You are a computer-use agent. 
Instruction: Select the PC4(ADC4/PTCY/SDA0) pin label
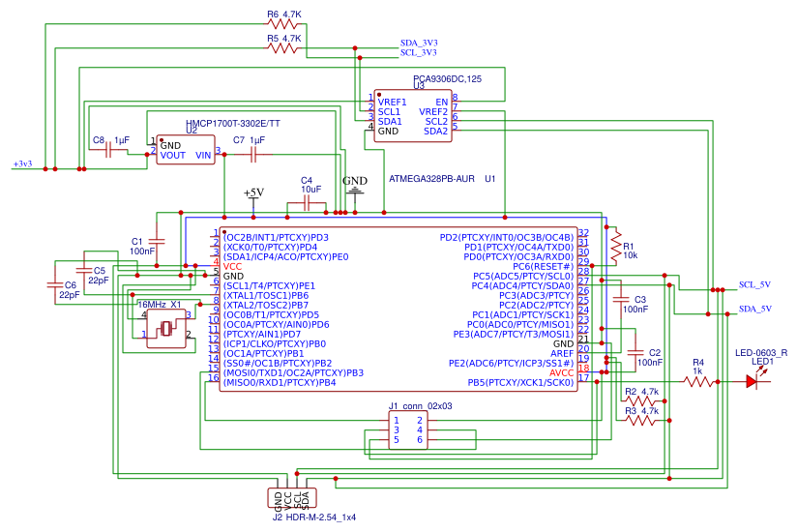tap(522, 285)
